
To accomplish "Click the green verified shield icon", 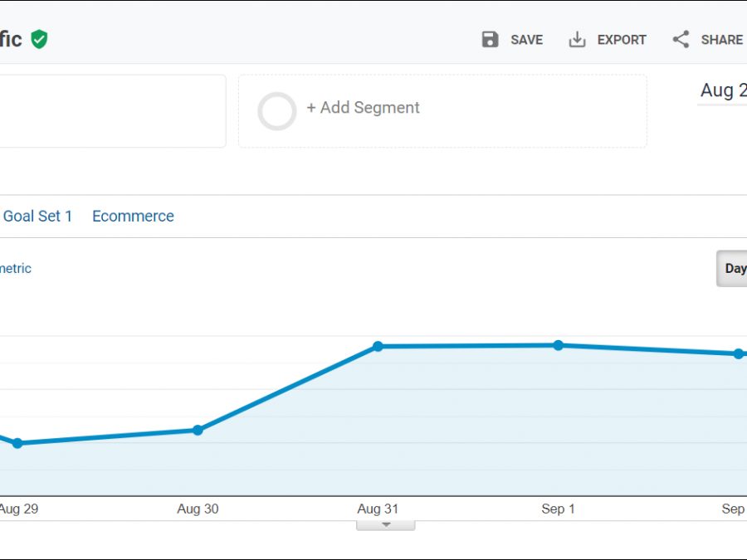I will (39, 39).
